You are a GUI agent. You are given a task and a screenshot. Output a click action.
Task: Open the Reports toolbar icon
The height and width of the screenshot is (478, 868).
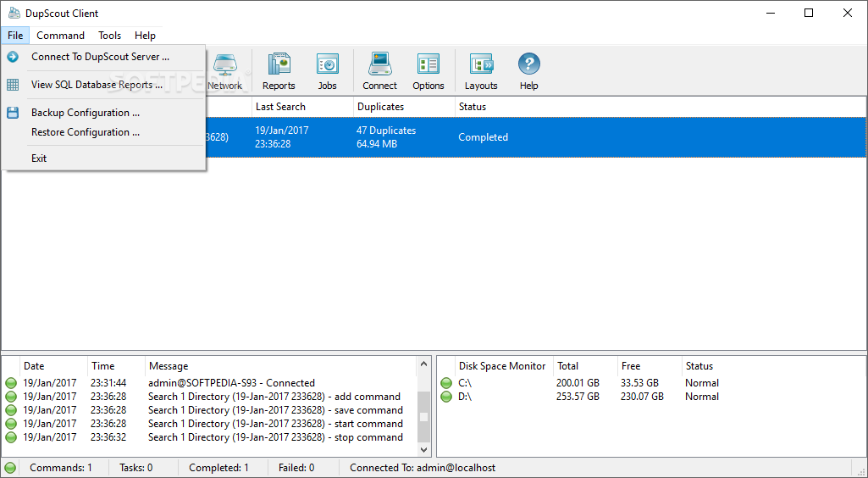279,64
